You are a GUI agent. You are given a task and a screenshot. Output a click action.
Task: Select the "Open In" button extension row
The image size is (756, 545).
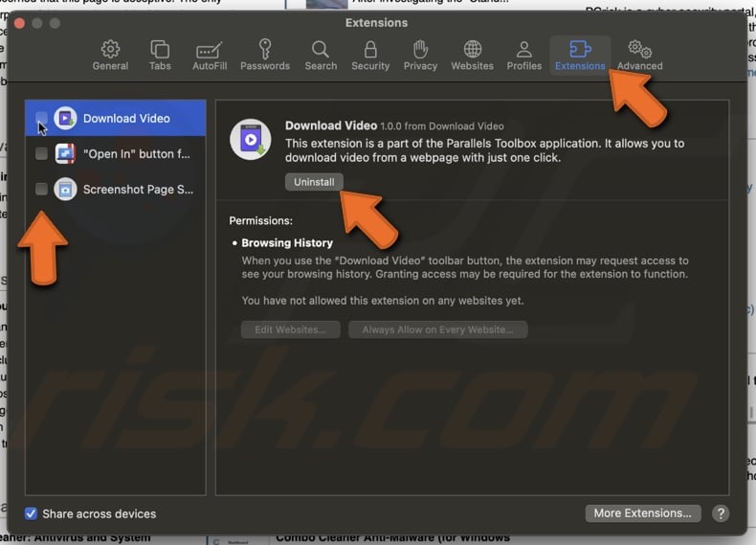[116, 153]
